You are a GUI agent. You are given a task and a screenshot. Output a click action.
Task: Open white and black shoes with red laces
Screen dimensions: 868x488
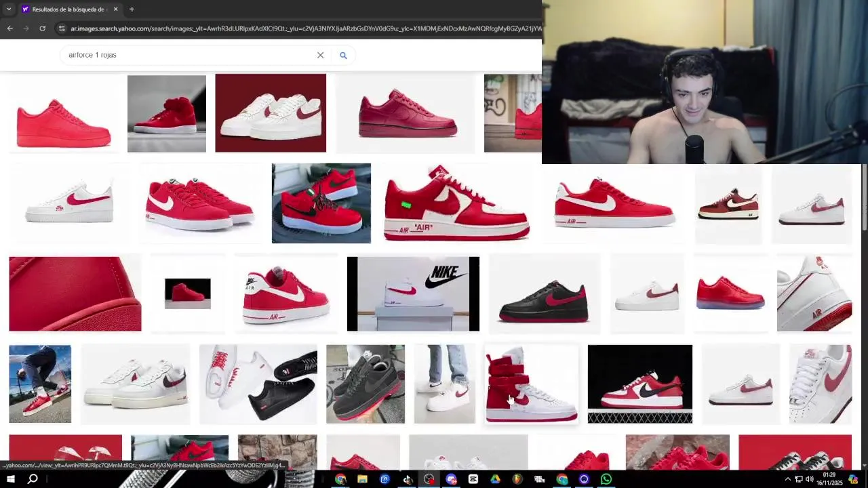tap(258, 384)
